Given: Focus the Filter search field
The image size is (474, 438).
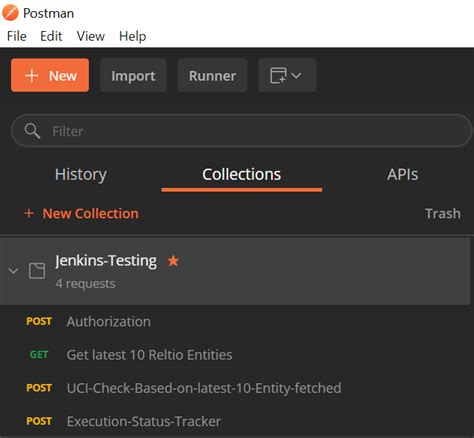Looking at the screenshot, I should (x=242, y=131).
